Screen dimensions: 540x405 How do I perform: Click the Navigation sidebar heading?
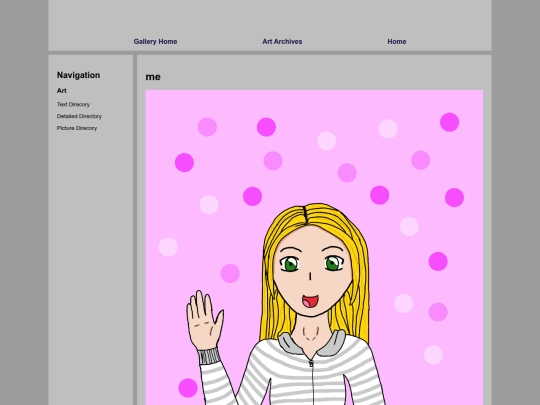tap(79, 75)
